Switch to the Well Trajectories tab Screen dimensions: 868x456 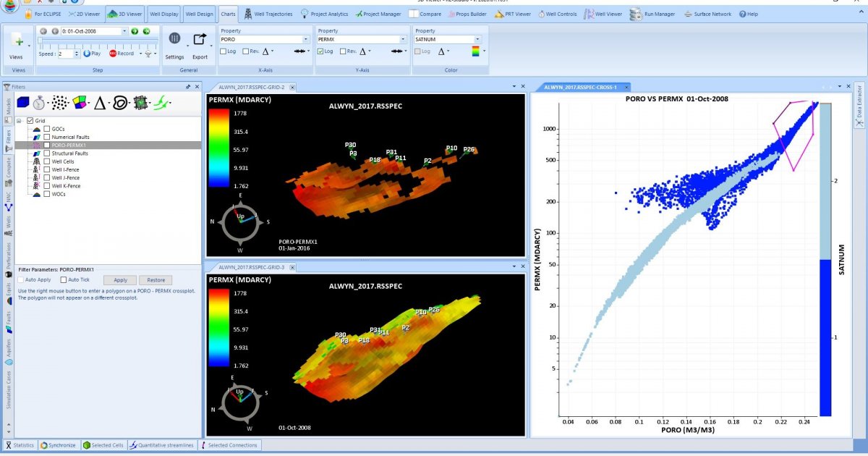coord(269,14)
